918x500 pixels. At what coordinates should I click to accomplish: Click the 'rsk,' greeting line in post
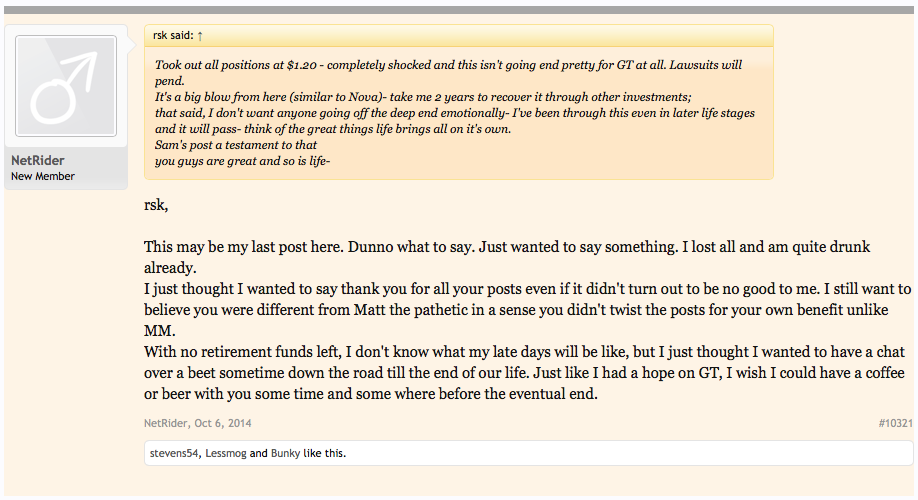point(156,205)
